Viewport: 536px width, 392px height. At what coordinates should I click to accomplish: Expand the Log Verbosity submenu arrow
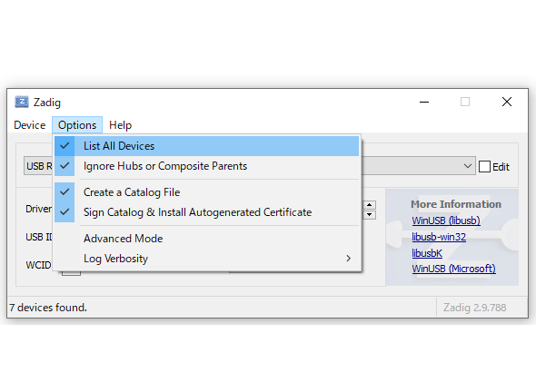tap(348, 258)
